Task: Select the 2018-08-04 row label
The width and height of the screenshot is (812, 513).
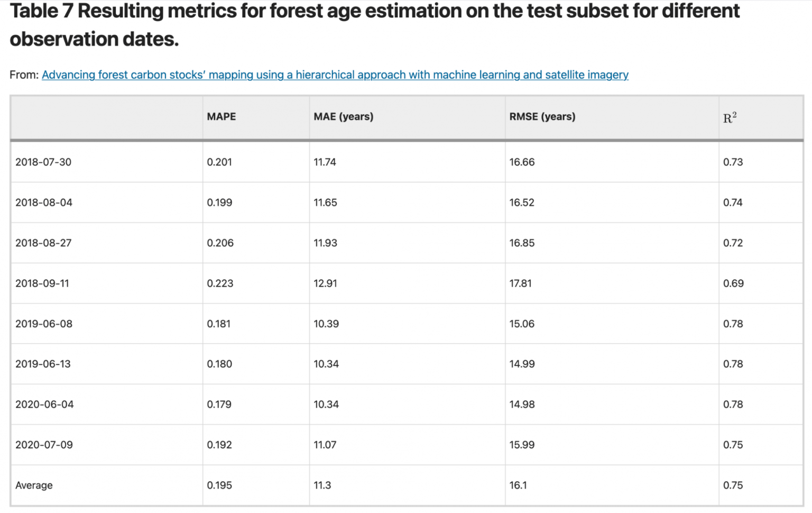Action: [x=44, y=203]
